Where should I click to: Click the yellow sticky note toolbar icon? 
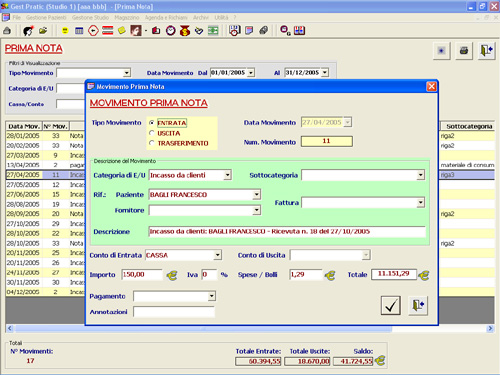click(x=122, y=31)
